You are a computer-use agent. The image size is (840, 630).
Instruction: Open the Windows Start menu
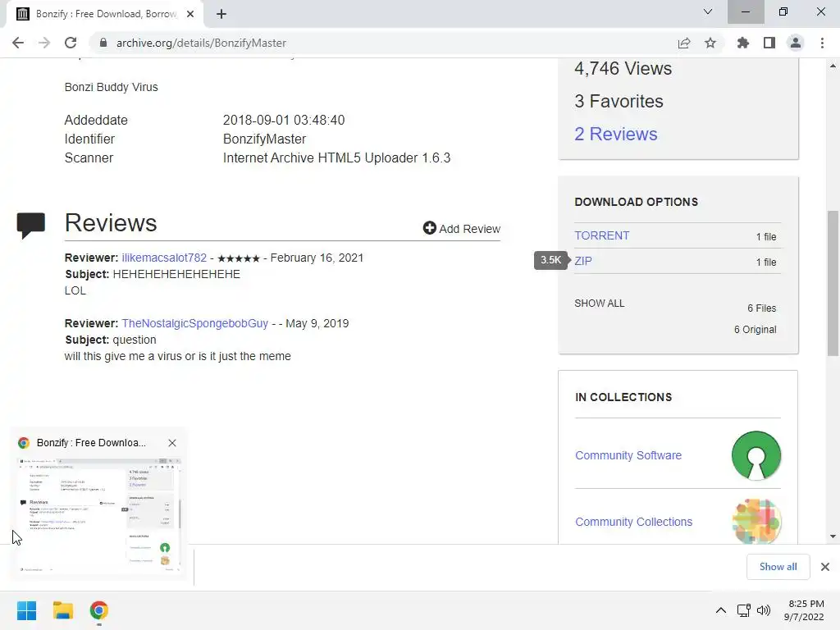[x=27, y=610]
